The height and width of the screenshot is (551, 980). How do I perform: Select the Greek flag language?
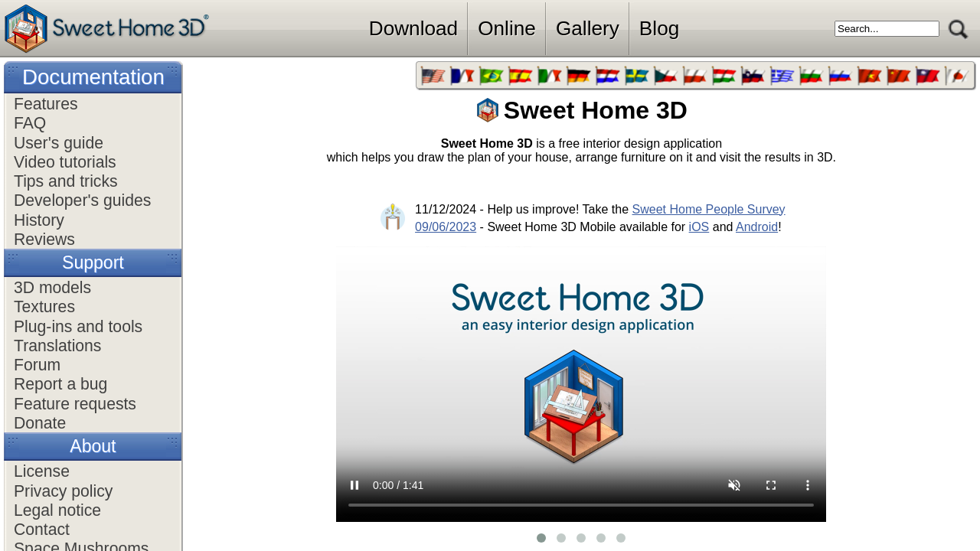point(782,76)
